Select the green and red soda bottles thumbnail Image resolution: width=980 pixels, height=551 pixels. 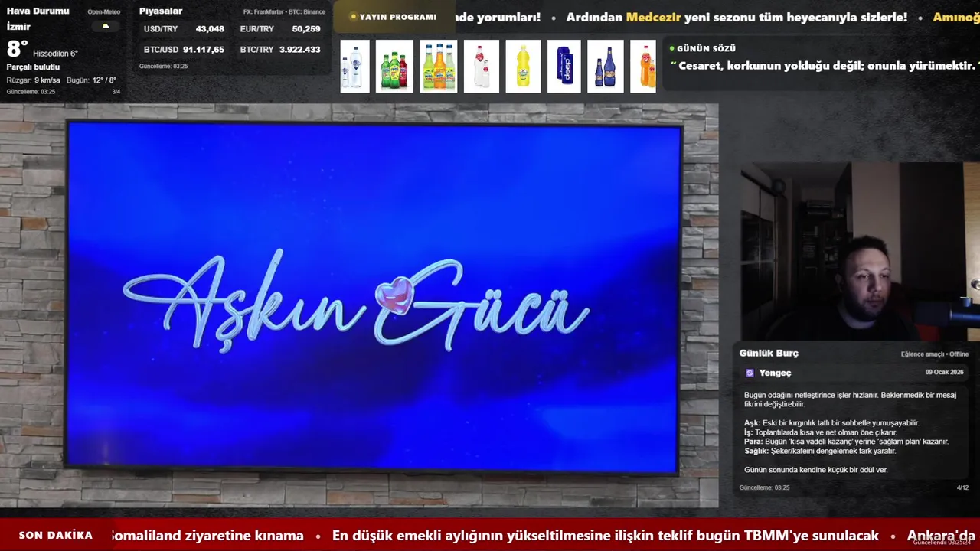tap(394, 67)
